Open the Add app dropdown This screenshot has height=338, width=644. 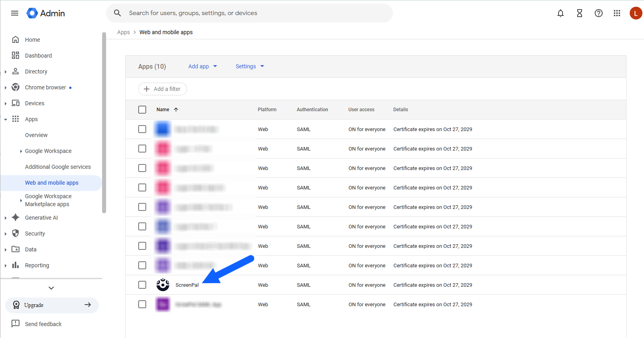point(203,66)
